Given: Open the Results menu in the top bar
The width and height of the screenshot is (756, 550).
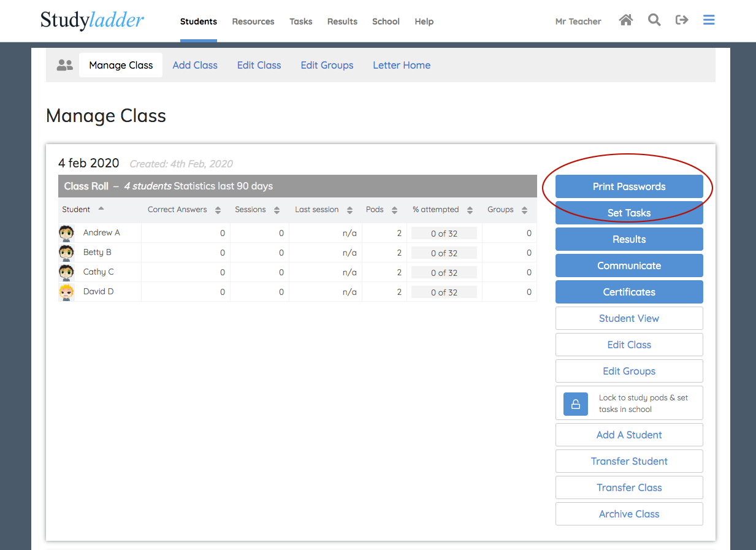Looking at the screenshot, I should (342, 21).
